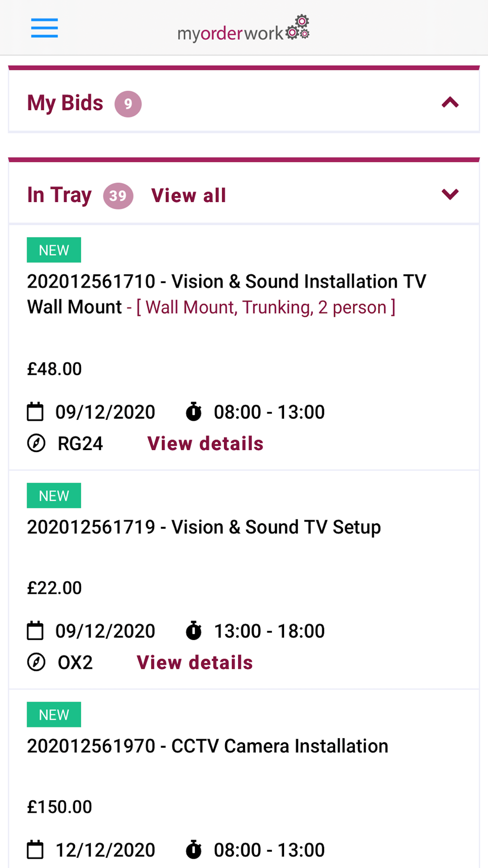Open the View all link
This screenshot has height=868, width=488.
point(188,195)
